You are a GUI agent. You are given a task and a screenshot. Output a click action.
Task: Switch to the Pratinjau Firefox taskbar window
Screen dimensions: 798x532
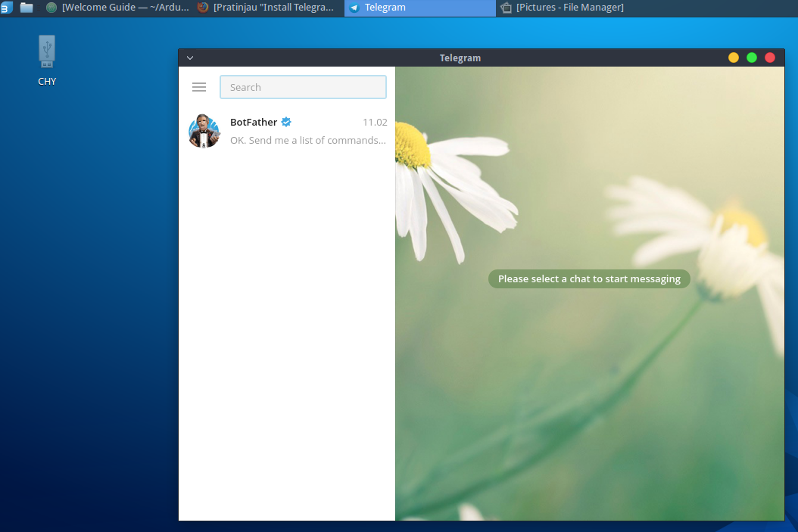(266, 8)
